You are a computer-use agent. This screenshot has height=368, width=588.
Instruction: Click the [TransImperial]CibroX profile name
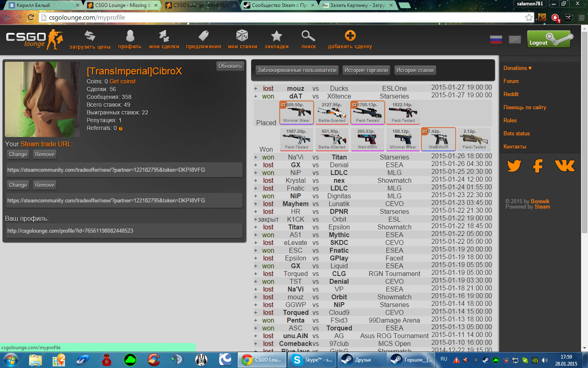(134, 71)
